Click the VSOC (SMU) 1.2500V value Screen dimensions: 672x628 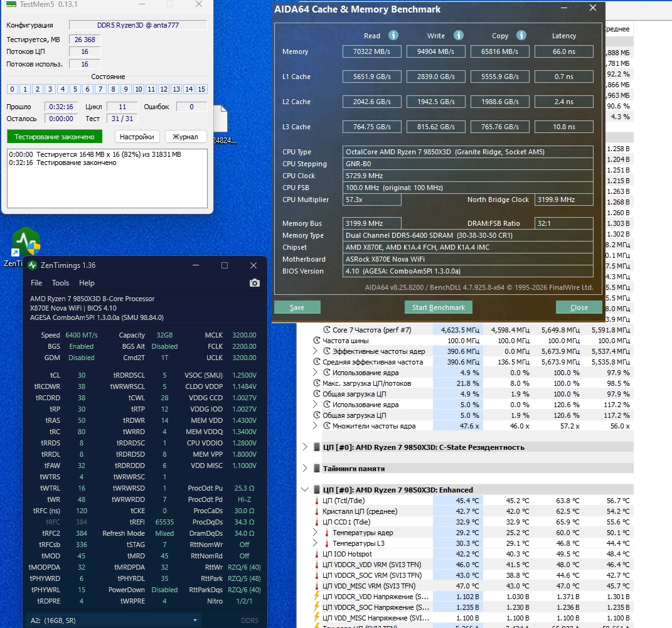pos(244,375)
